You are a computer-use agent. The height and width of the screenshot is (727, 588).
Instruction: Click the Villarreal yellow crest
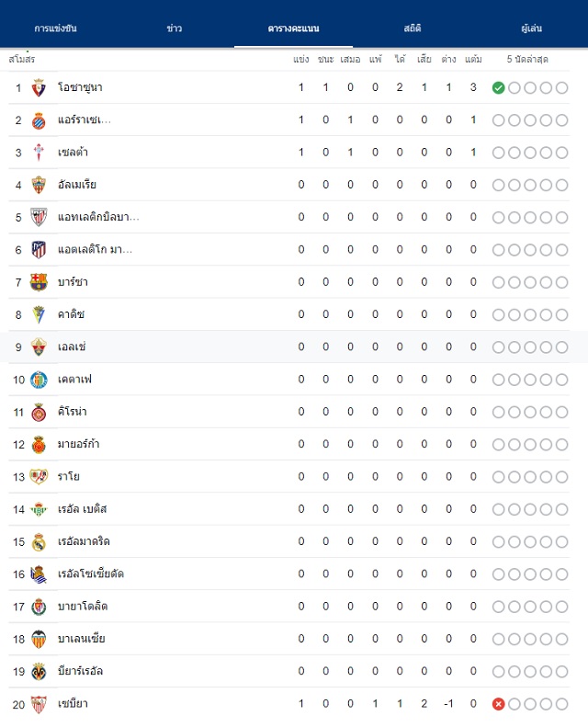(x=39, y=671)
